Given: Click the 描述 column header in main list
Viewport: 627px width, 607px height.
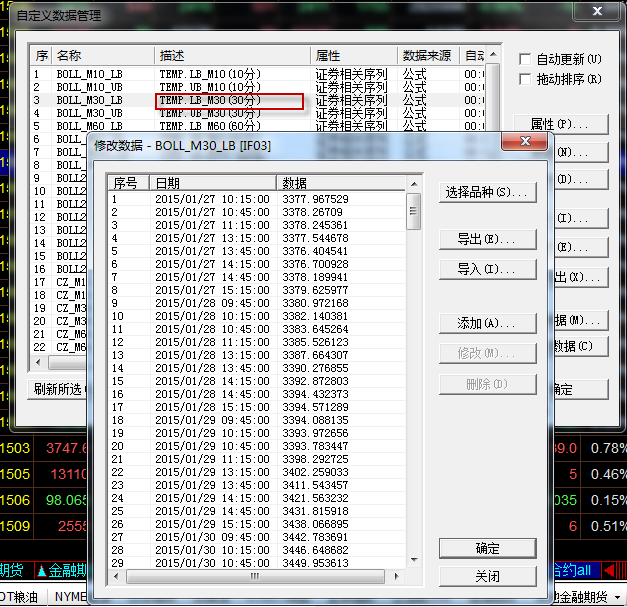Looking at the screenshot, I should pyautogui.click(x=232, y=55).
